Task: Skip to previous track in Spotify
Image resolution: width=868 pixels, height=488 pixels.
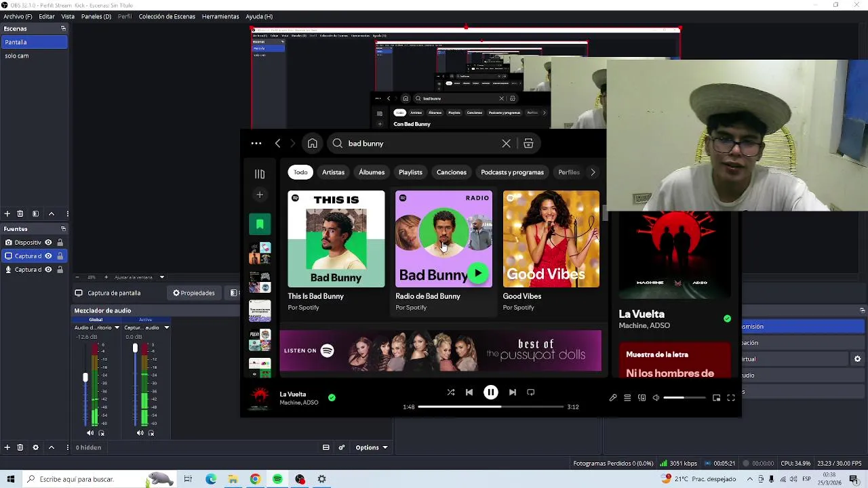Action: pos(469,392)
